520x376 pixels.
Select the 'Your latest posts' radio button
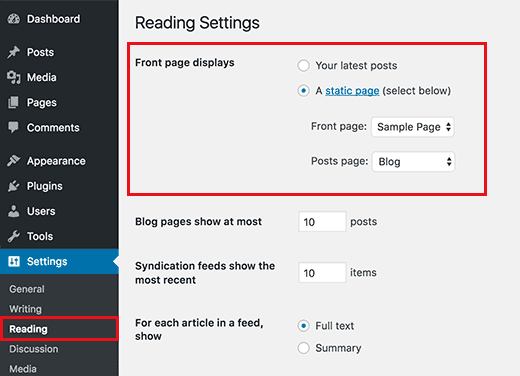pyautogui.click(x=303, y=66)
